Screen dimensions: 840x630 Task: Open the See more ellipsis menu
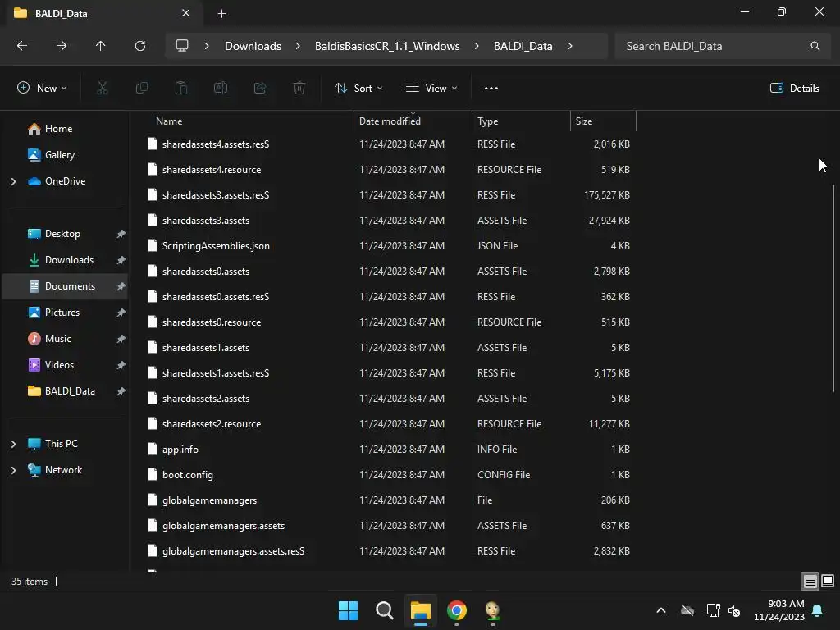coord(491,89)
